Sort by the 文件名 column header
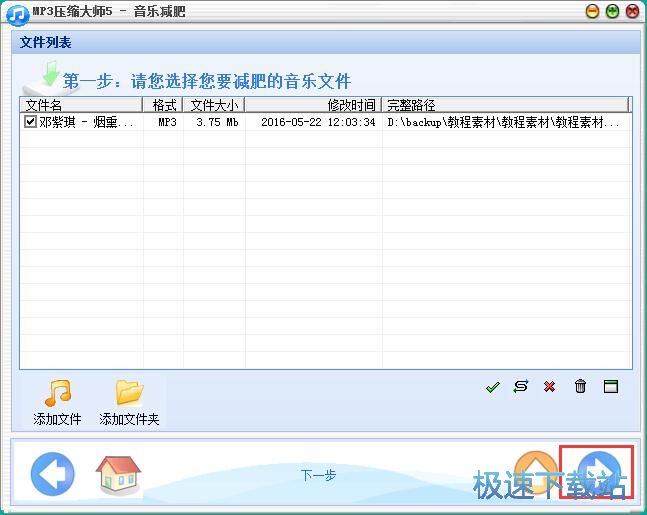 click(x=81, y=105)
